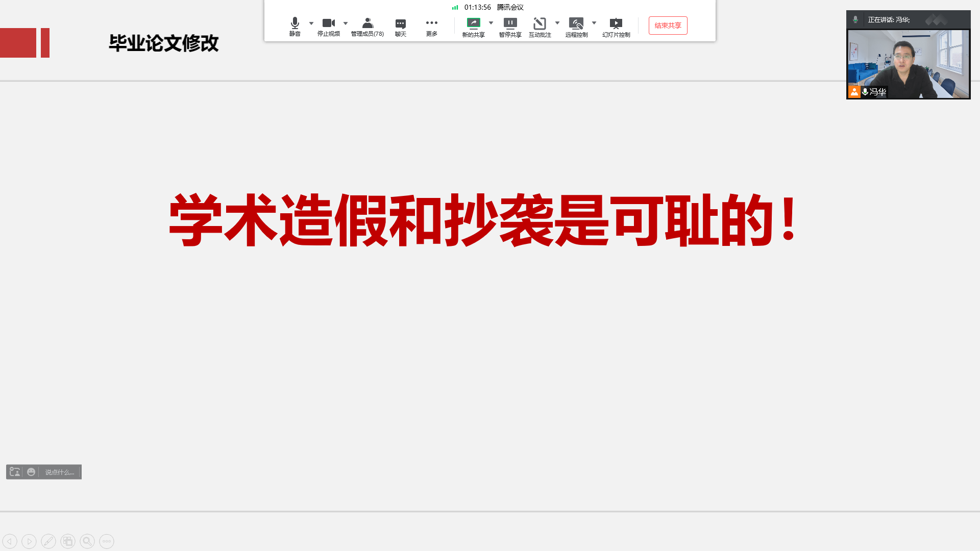Advance to the next slide
The width and height of the screenshot is (980, 551).
pos(29,541)
